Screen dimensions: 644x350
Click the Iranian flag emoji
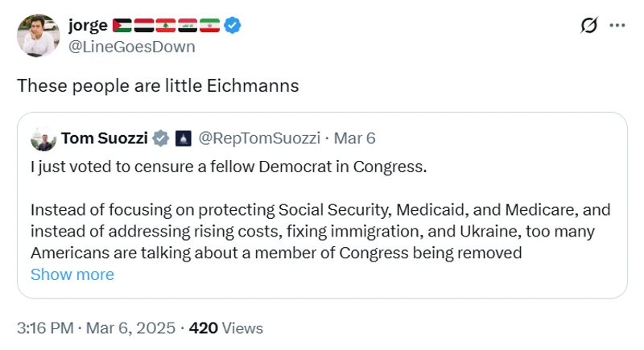tap(209, 26)
